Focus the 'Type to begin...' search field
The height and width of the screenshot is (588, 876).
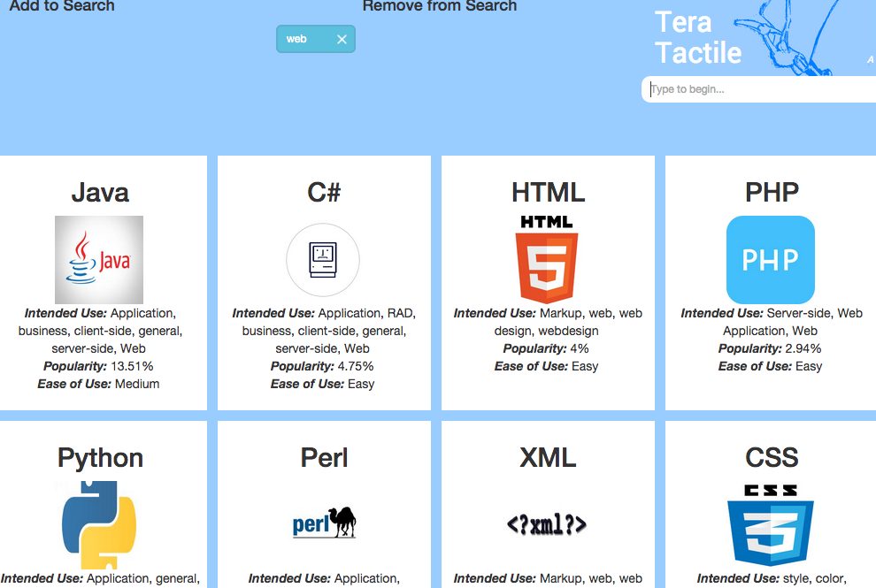758,89
